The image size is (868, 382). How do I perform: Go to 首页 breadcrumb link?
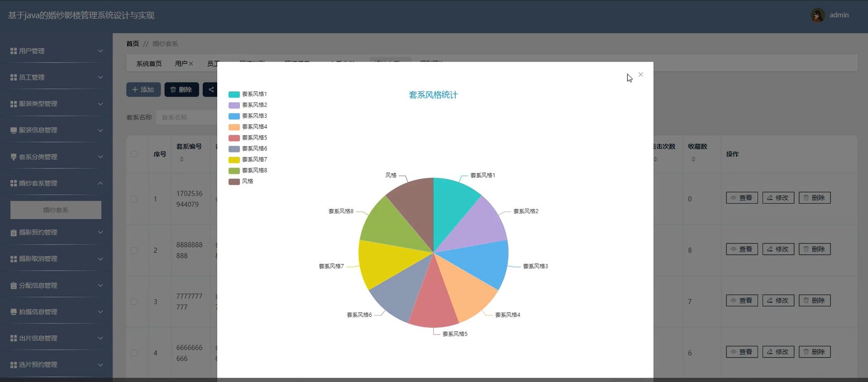click(x=133, y=44)
